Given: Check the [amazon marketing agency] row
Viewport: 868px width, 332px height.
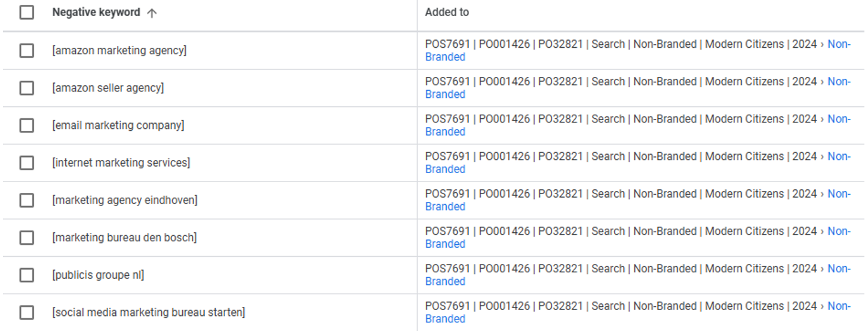Looking at the screenshot, I should pos(27,51).
